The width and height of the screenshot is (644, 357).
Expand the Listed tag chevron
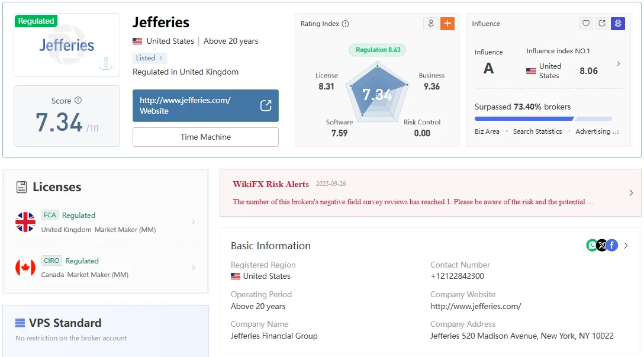click(161, 58)
